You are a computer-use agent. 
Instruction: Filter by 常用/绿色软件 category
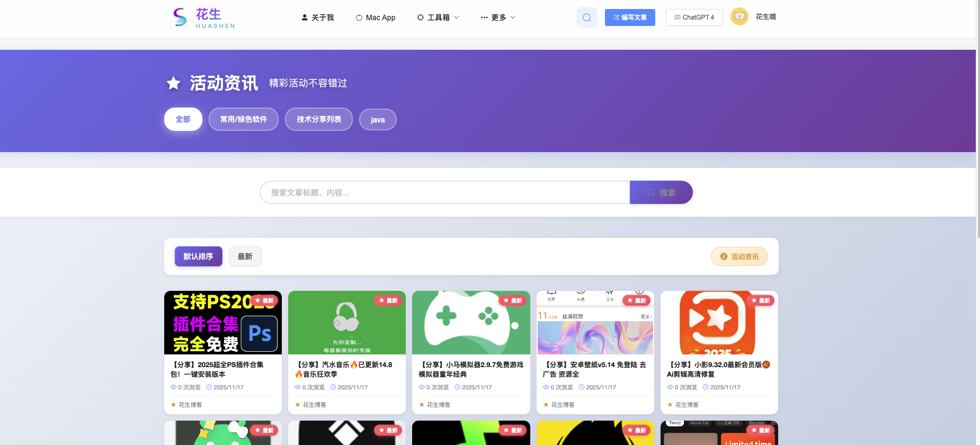click(x=243, y=119)
